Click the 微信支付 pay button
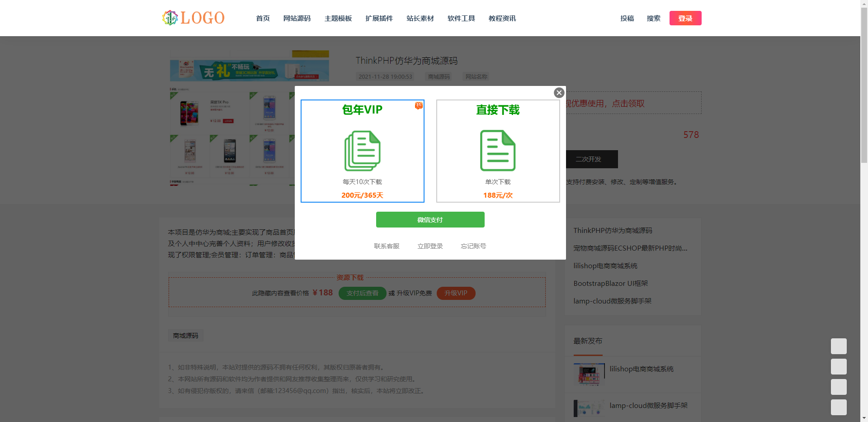Viewport: 868px width, 422px height. (x=430, y=220)
